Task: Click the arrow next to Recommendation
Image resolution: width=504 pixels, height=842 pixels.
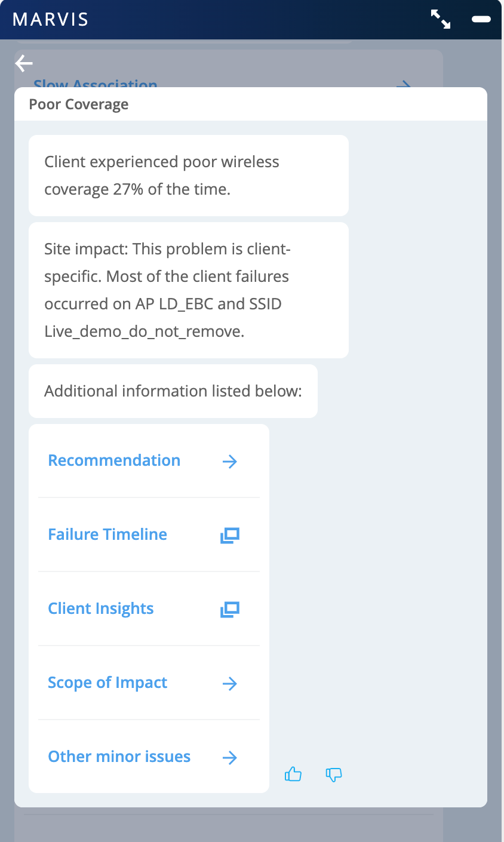Action: [x=230, y=461]
